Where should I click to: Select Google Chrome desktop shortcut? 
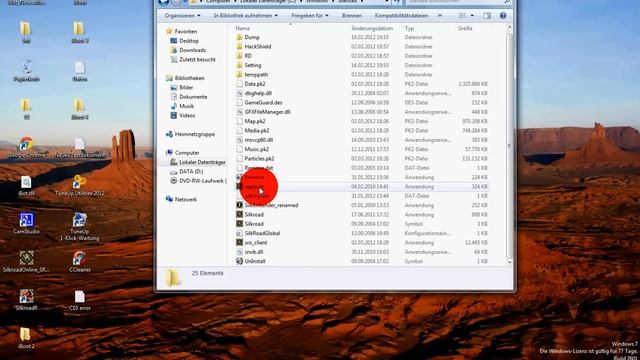[26, 148]
